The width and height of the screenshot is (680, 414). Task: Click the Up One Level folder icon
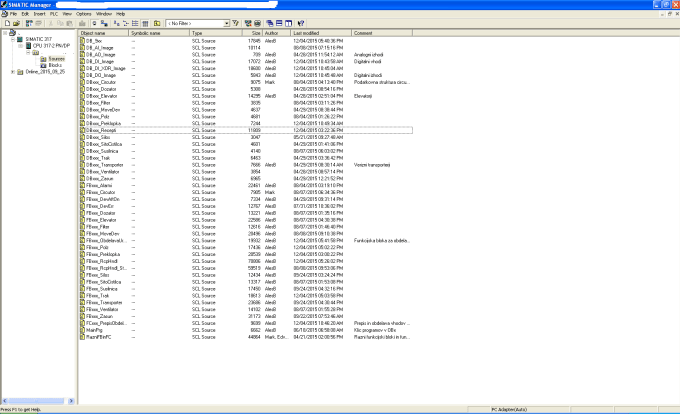coord(157,22)
